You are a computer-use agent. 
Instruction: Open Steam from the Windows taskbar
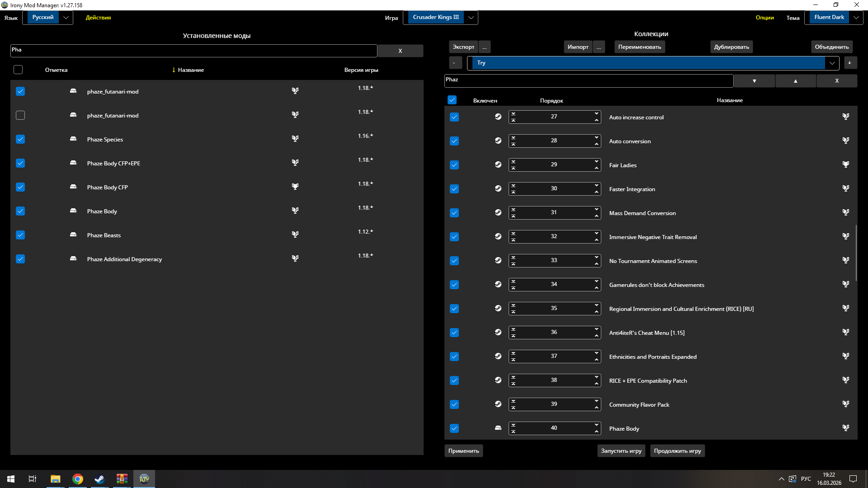point(99,479)
